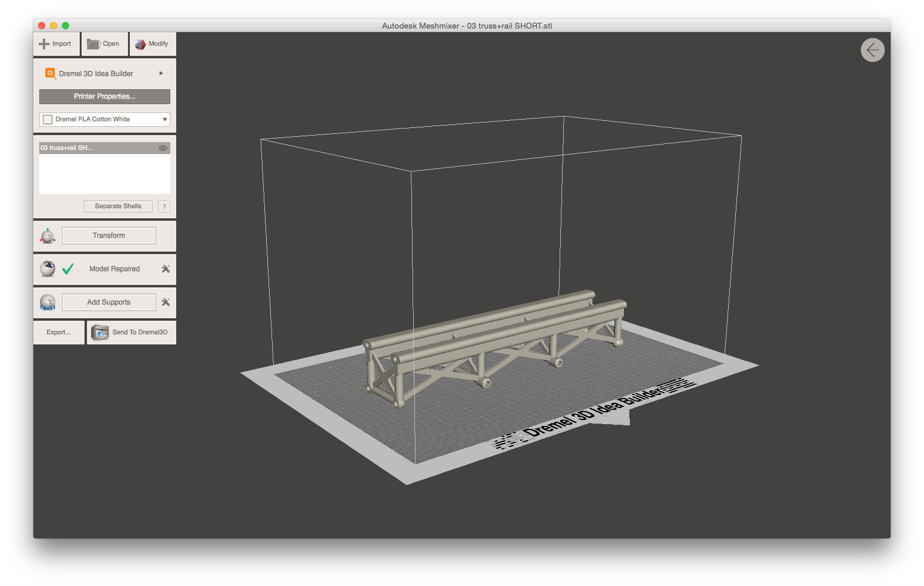Open repair settings wrench icon beside Model Repaired
Image resolution: width=924 pixels, height=586 pixels.
pos(166,269)
